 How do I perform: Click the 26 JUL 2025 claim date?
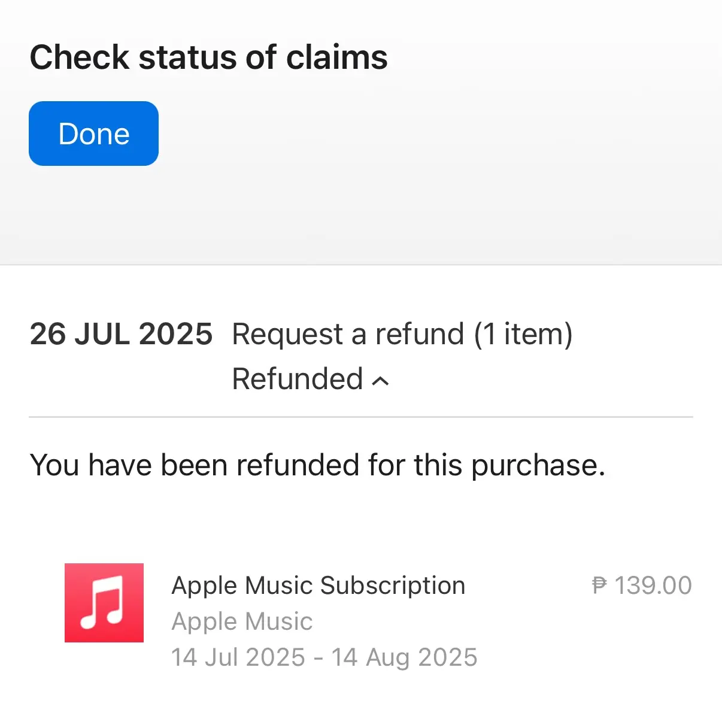click(x=121, y=334)
